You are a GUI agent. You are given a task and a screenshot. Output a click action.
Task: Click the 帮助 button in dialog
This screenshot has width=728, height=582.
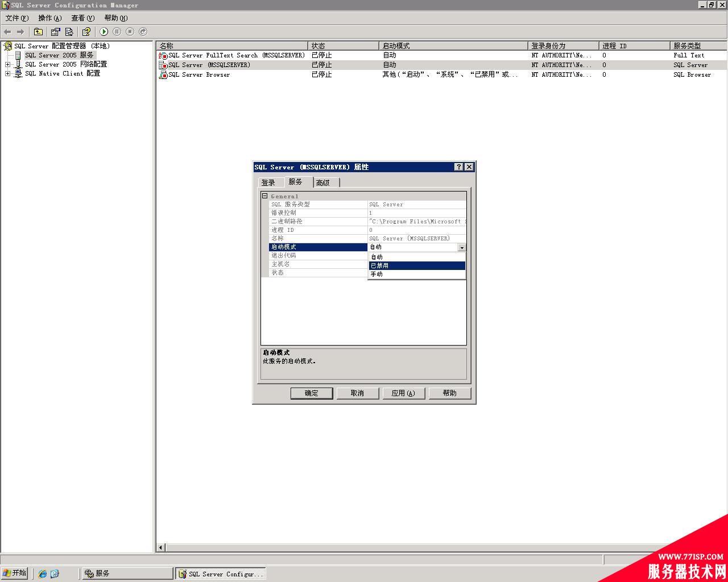click(449, 393)
